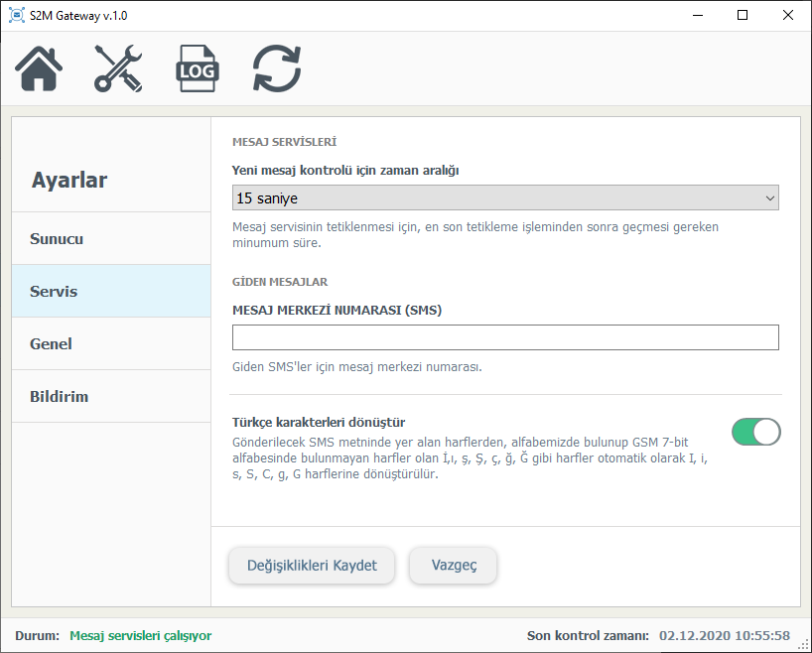The width and height of the screenshot is (812, 653).
Task: Show the Bildirim settings tab
Action: point(111,397)
